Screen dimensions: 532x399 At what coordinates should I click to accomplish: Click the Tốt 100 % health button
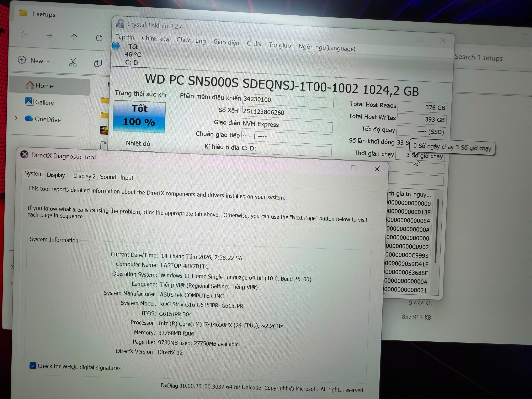[139, 116]
